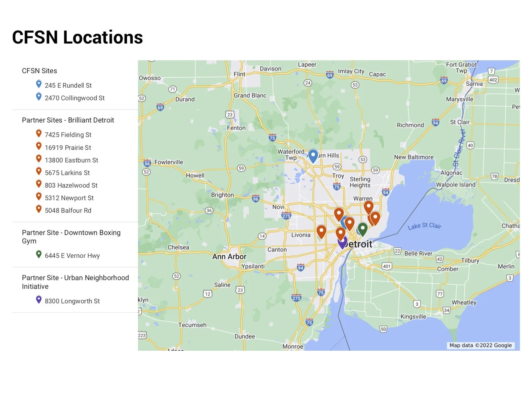532x411 pixels.
Task: Select the orange marker icon beside 7425 Fielding St
Action: click(38, 133)
